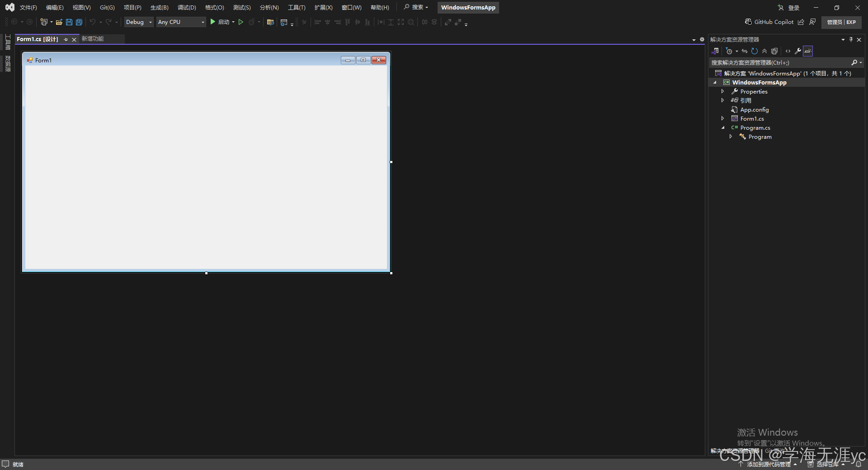
Task: Open dropdown arrow beside 启动 button
Action: (233, 22)
